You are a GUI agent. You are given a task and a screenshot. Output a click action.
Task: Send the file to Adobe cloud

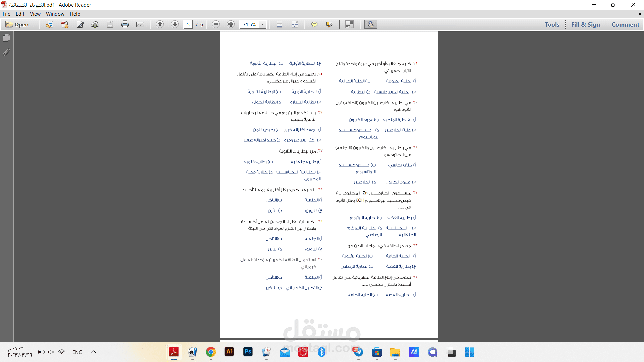click(x=95, y=24)
